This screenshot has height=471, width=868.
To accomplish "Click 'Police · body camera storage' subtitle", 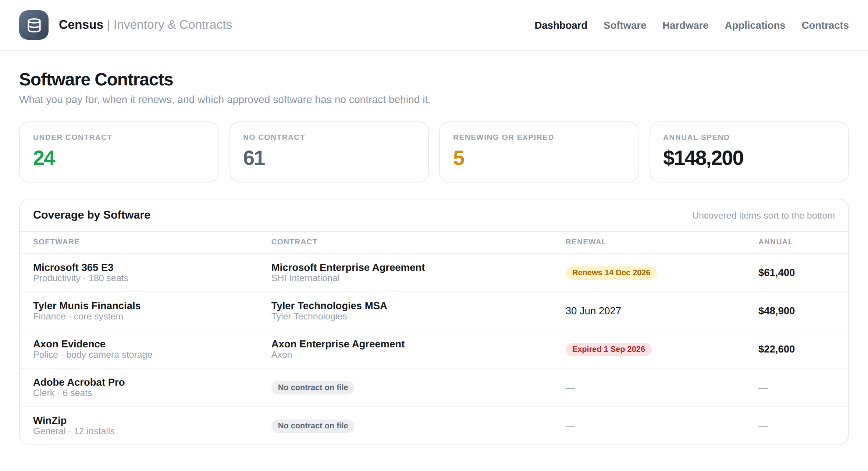I will click(x=93, y=355).
